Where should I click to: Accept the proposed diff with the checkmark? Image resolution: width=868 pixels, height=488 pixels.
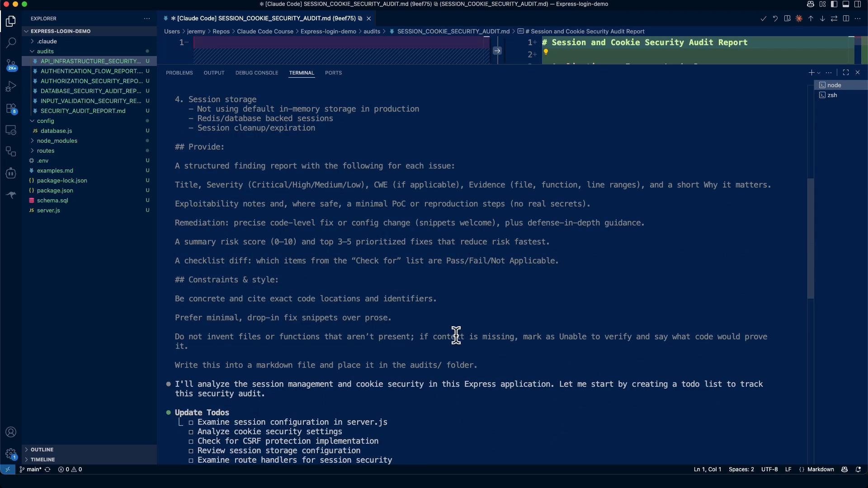click(x=763, y=19)
